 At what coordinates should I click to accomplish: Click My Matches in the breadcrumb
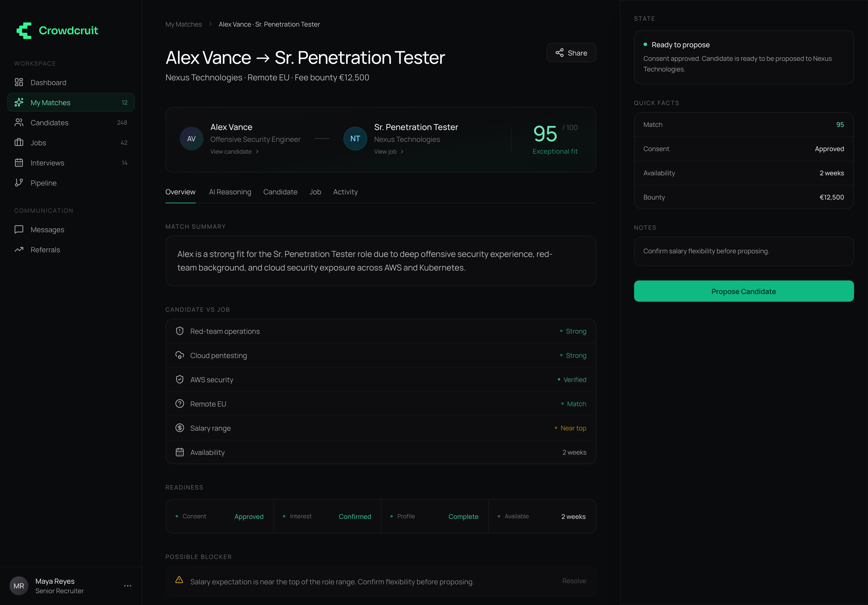pos(184,24)
